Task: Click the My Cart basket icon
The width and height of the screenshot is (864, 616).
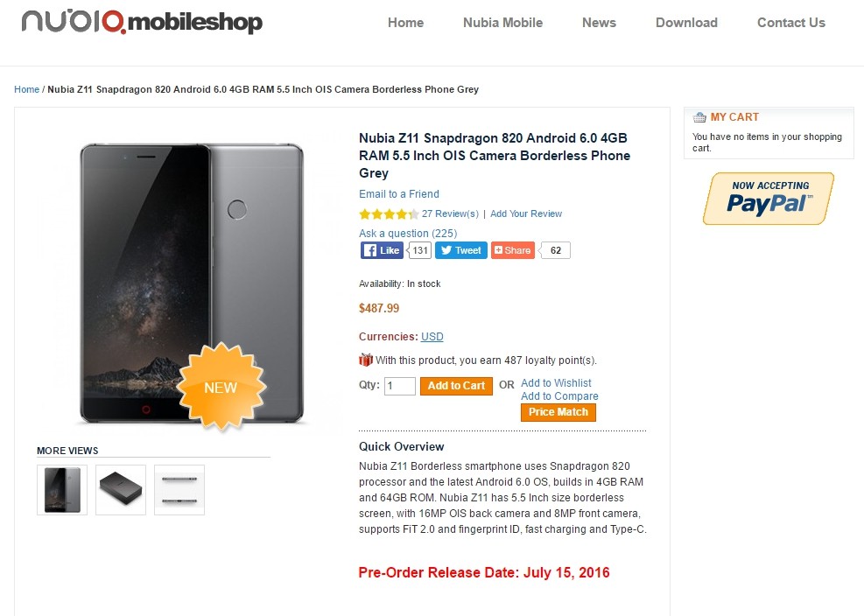Action: (x=699, y=117)
